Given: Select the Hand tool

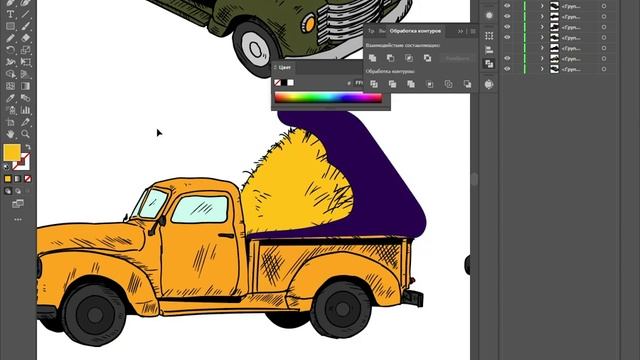Looking at the screenshot, I should point(11,134).
